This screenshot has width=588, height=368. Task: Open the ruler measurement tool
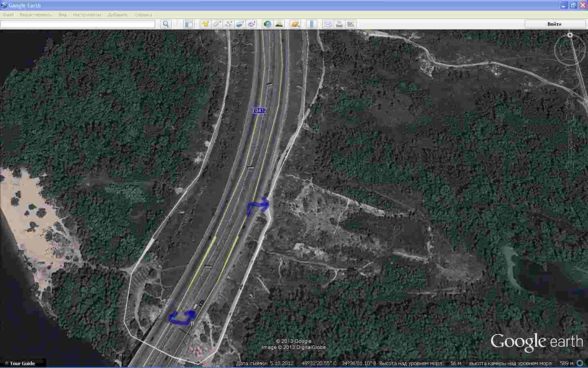(312, 24)
